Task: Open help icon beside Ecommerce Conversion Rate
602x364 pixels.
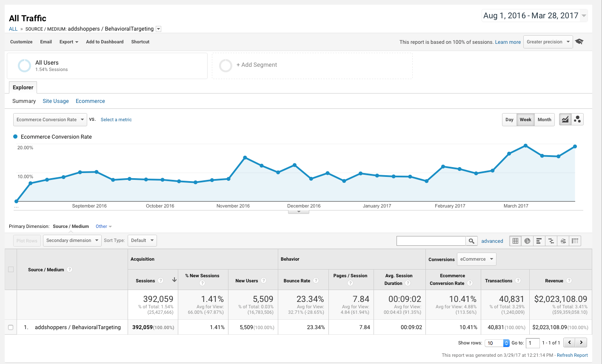Action: click(x=470, y=283)
